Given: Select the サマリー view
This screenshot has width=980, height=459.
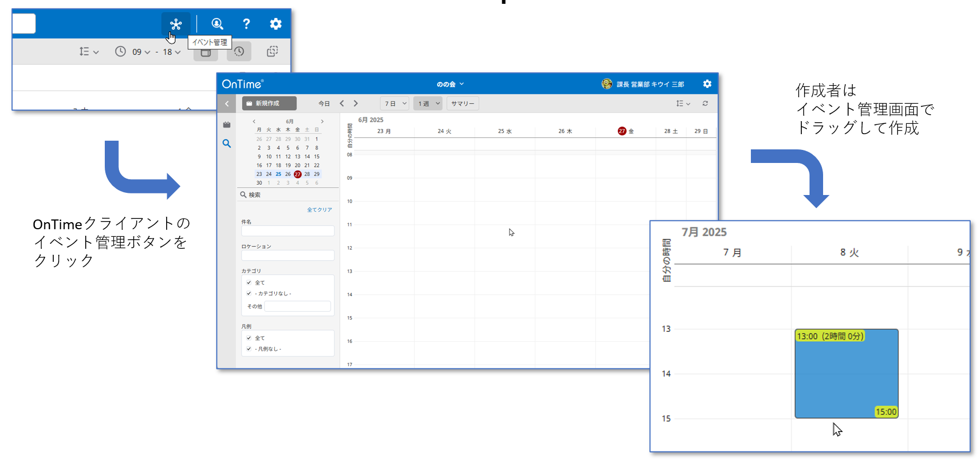Looking at the screenshot, I should click(463, 103).
